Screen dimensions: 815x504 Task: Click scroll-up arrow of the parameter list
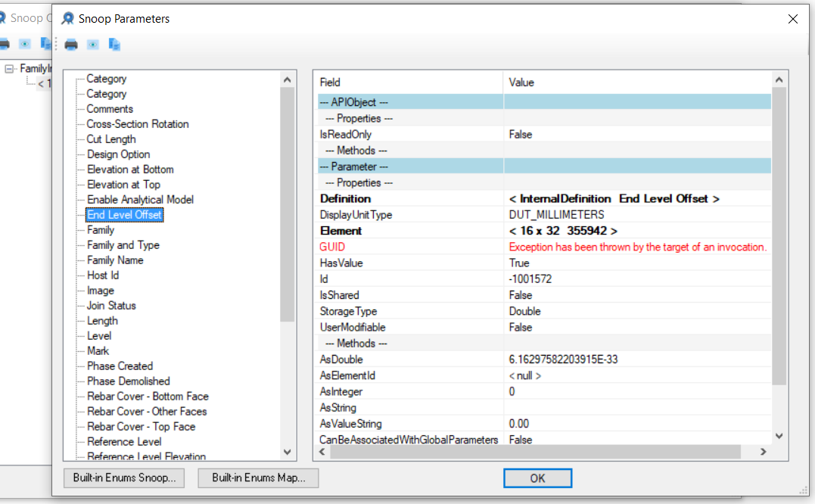287,79
